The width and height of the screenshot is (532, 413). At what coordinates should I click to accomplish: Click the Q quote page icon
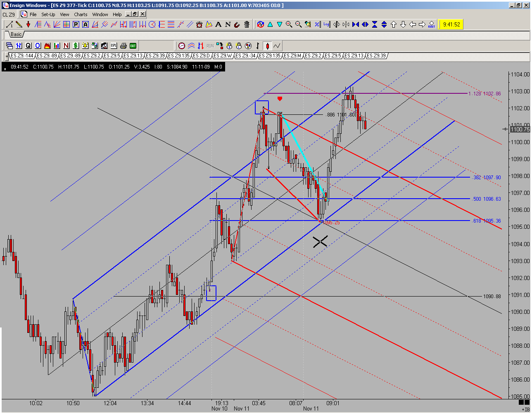[28, 45]
